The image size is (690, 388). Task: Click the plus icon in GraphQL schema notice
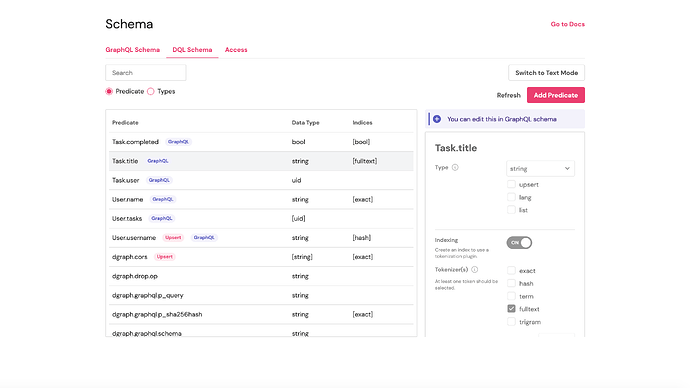coord(437,119)
